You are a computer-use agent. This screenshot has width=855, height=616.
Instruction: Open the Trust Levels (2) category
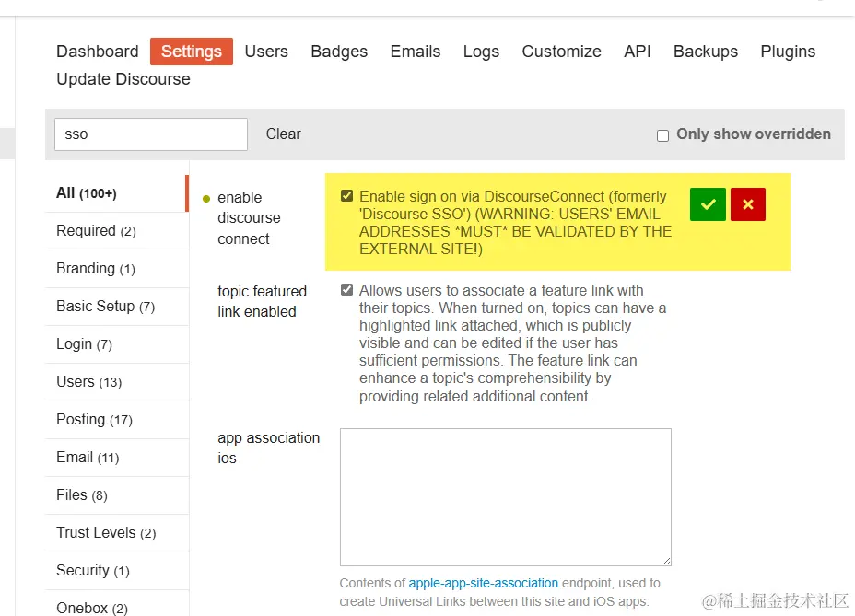(117, 532)
